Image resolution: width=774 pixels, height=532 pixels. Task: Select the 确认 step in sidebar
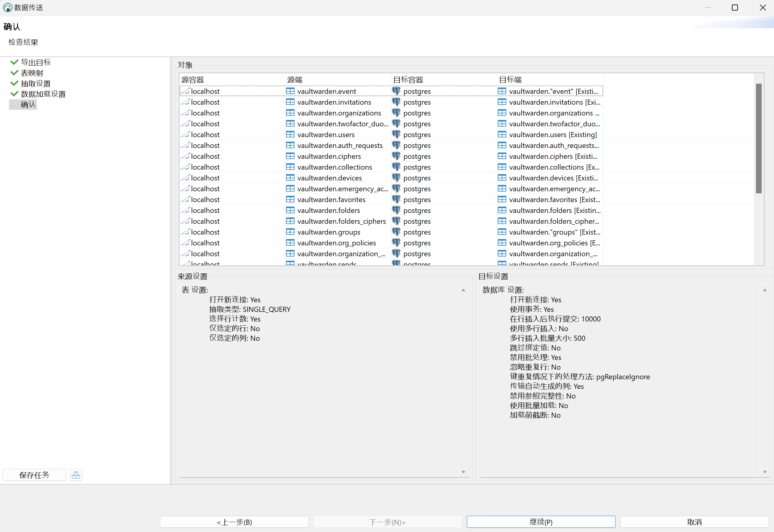pyautogui.click(x=28, y=104)
